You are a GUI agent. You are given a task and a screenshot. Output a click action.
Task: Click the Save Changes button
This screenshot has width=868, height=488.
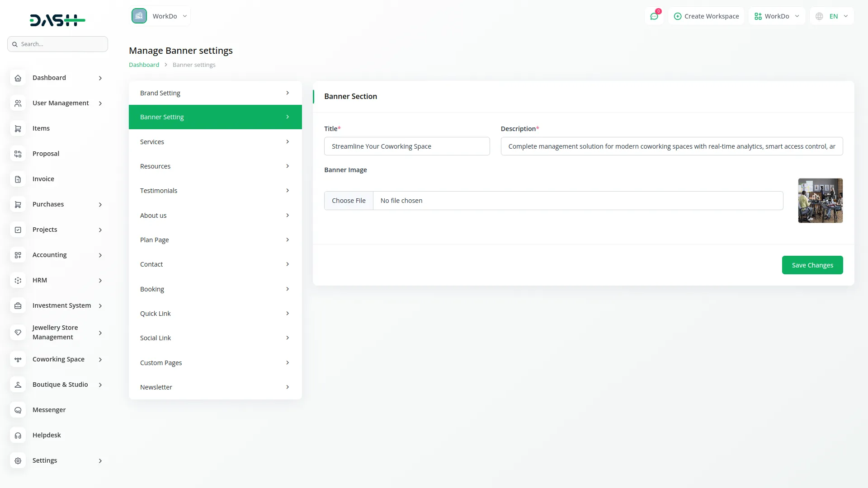(812, 265)
